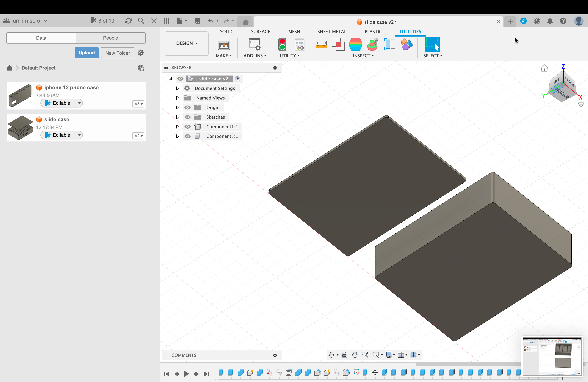Expand the Component5:1 tree node
The width and height of the screenshot is (588, 382).
(x=177, y=136)
